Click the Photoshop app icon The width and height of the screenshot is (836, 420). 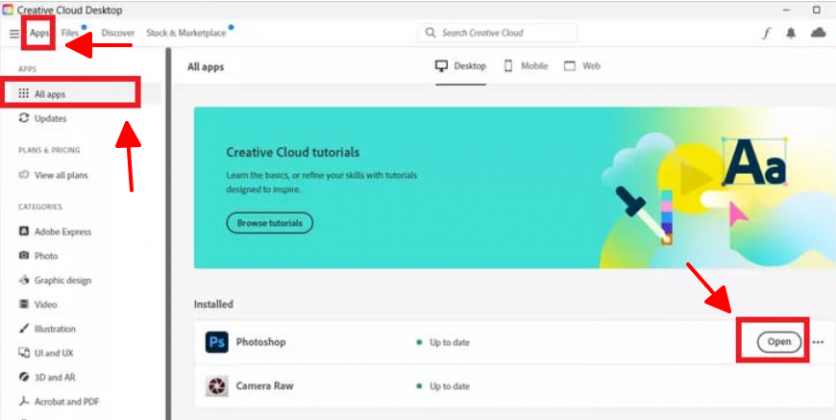(216, 342)
